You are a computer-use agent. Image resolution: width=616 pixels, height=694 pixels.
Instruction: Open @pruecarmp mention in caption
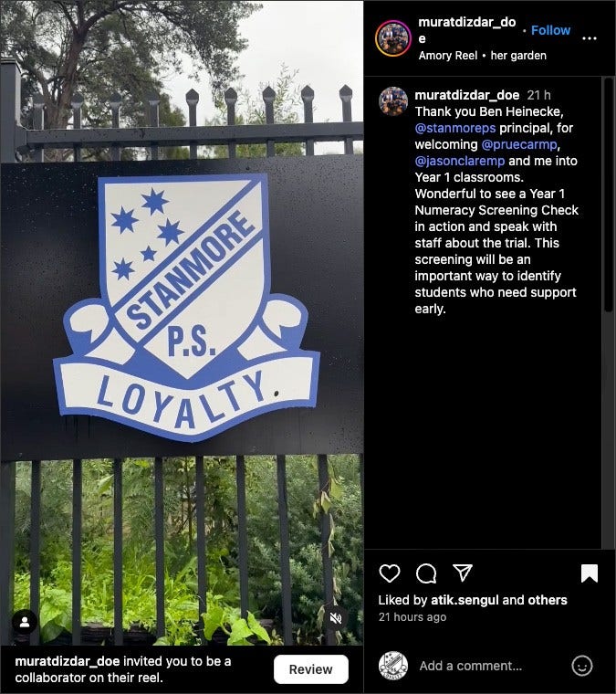click(x=518, y=144)
